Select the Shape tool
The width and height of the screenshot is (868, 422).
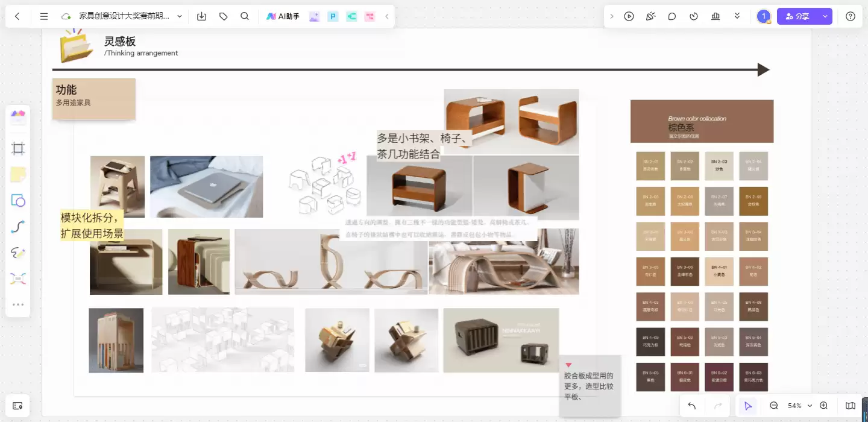click(18, 201)
